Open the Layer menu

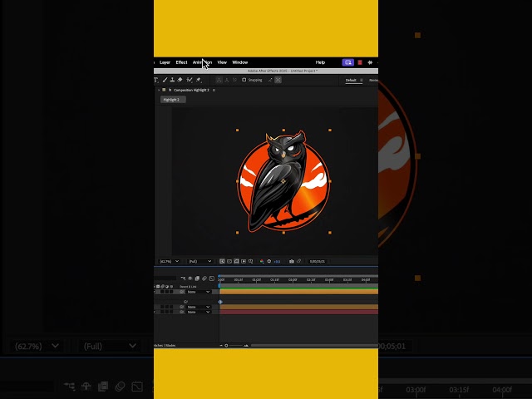pyautogui.click(x=165, y=62)
